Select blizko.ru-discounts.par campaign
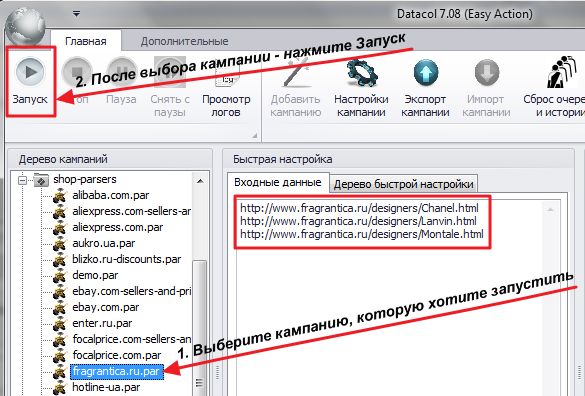Viewport: 585px width, 396px height. [127, 259]
